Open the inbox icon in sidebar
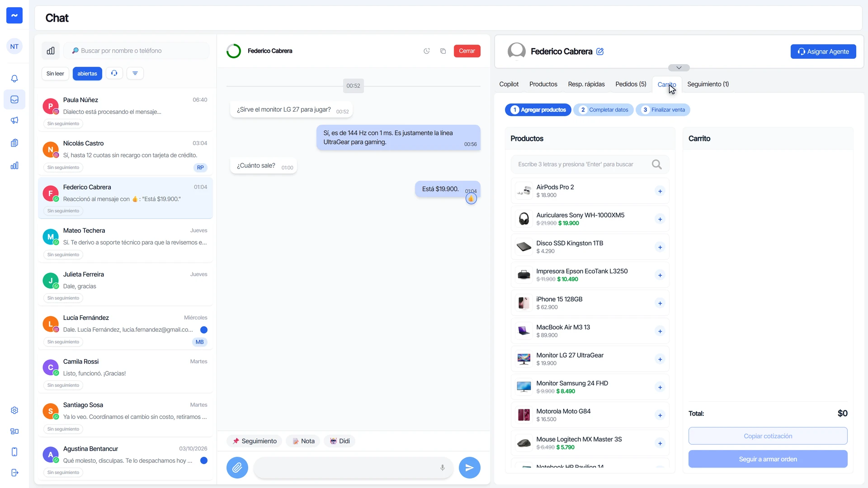Screen dimensions: 868x488 pos(14,99)
